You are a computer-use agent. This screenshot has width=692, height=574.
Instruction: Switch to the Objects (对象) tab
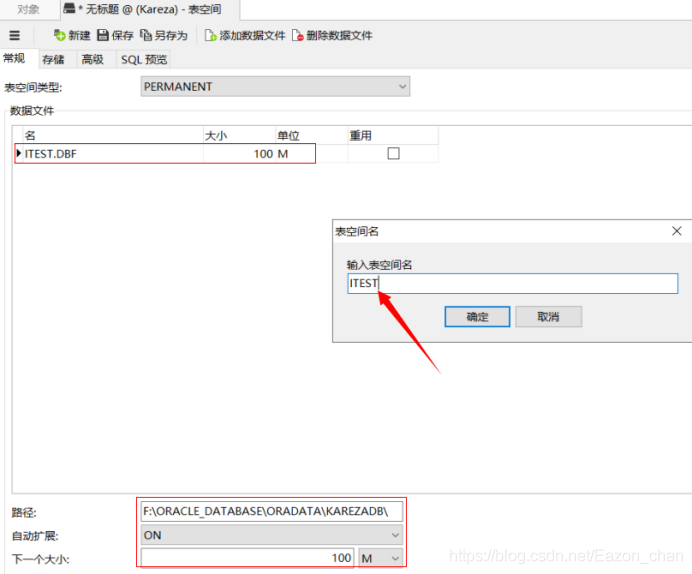pos(28,9)
